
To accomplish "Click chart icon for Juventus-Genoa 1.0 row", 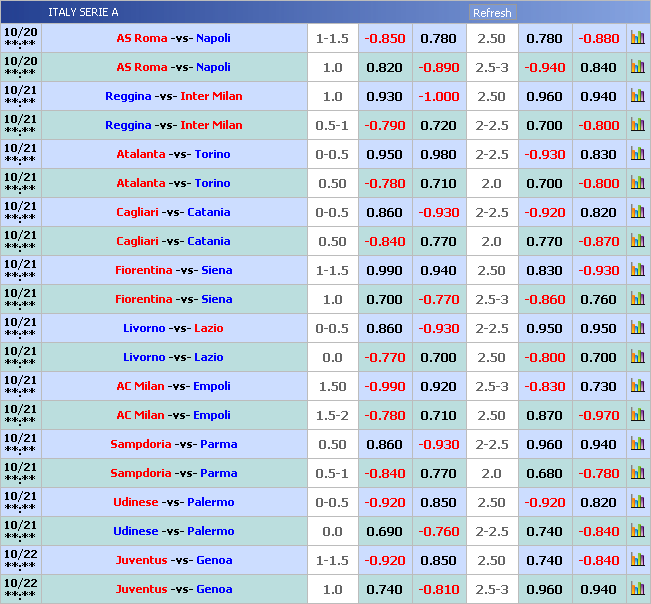I will tap(637, 589).
